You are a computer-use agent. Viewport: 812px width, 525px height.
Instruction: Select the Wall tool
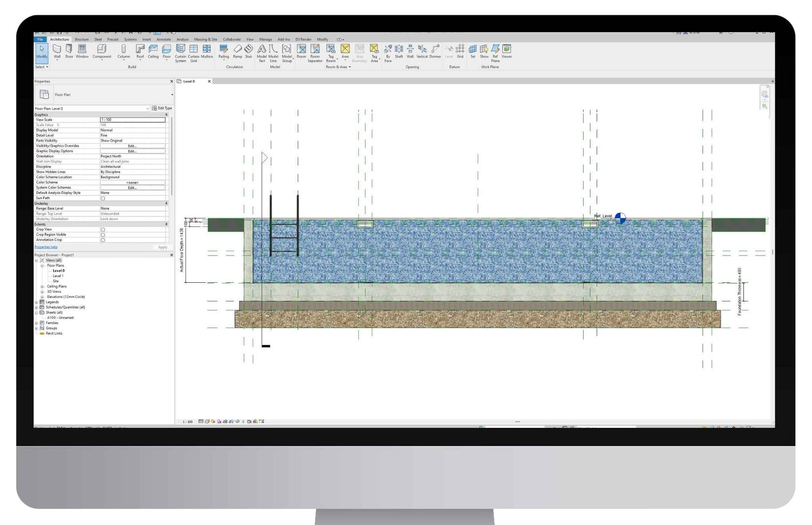tap(57, 51)
